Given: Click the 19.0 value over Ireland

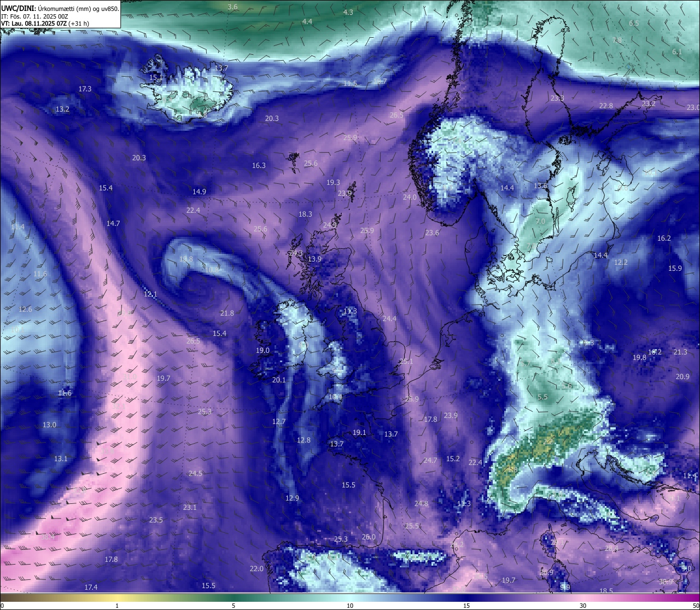Looking at the screenshot, I should point(262,351).
